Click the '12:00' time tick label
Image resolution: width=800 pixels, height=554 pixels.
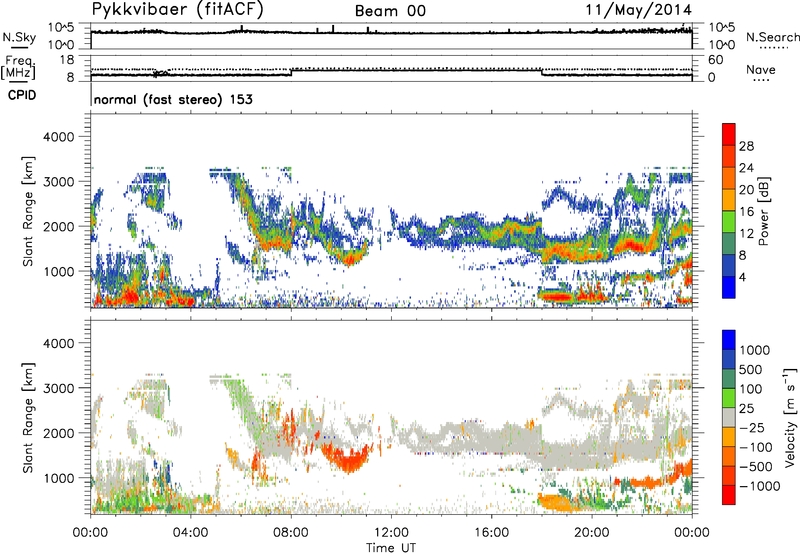pyautogui.click(x=391, y=533)
